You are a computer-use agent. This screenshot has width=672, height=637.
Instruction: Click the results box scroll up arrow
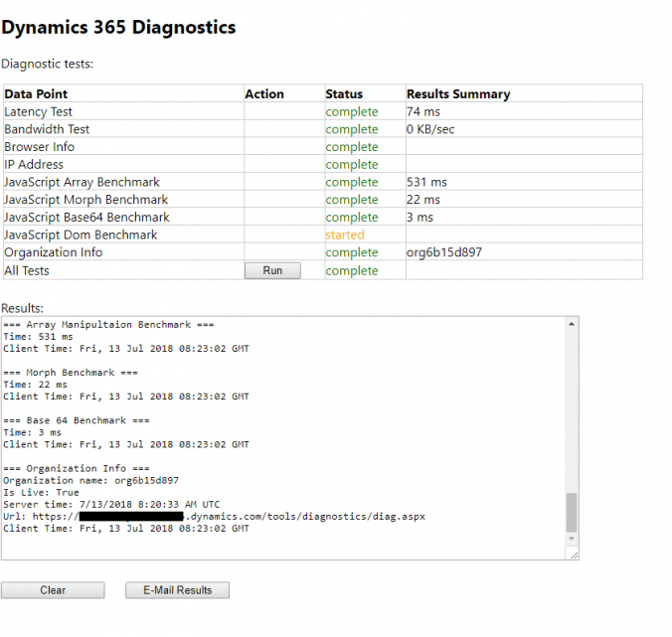pos(572,324)
